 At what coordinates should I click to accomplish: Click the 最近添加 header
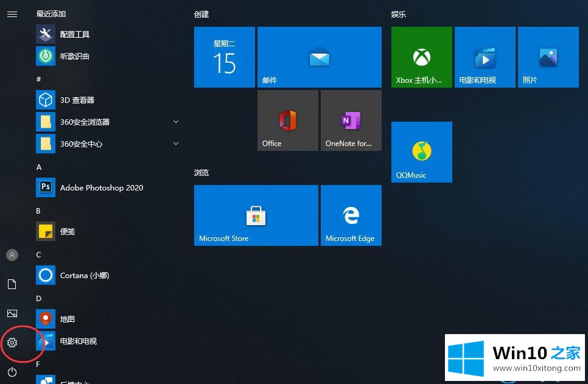click(51, 14)
